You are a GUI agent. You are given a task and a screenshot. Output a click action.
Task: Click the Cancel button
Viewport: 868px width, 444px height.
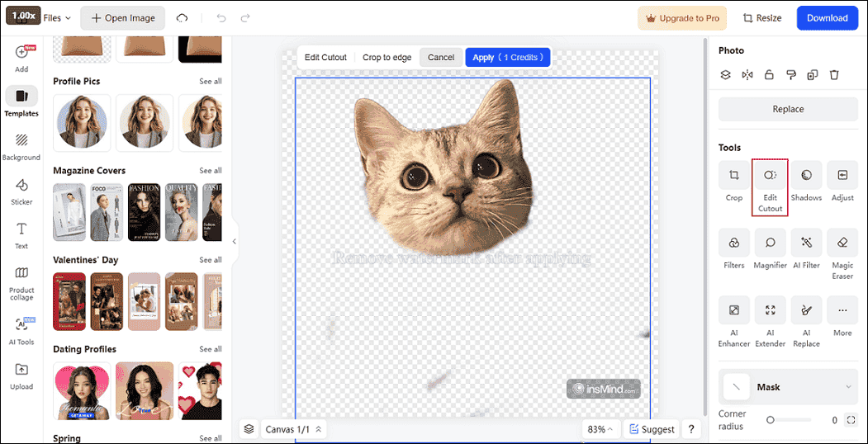coord(441,58)
